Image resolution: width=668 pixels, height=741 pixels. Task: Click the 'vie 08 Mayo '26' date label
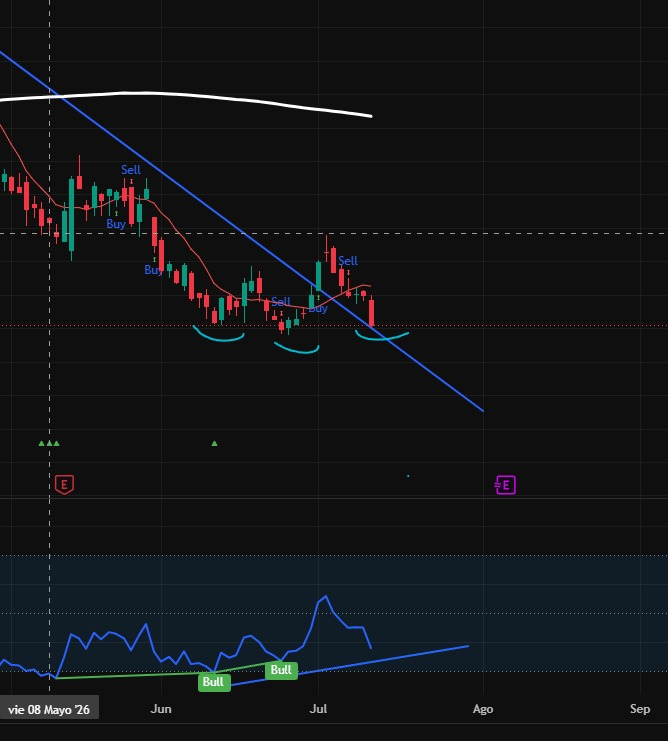coord(49,710)
